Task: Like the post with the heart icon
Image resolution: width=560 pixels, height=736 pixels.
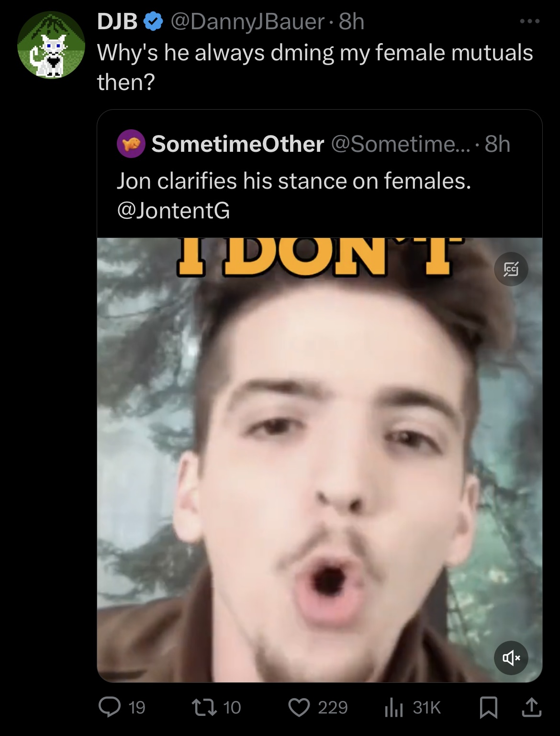Action: [299, 707]
